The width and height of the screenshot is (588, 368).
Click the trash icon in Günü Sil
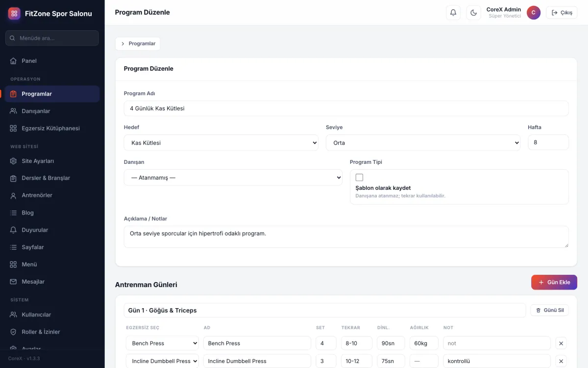pos(539,310)
